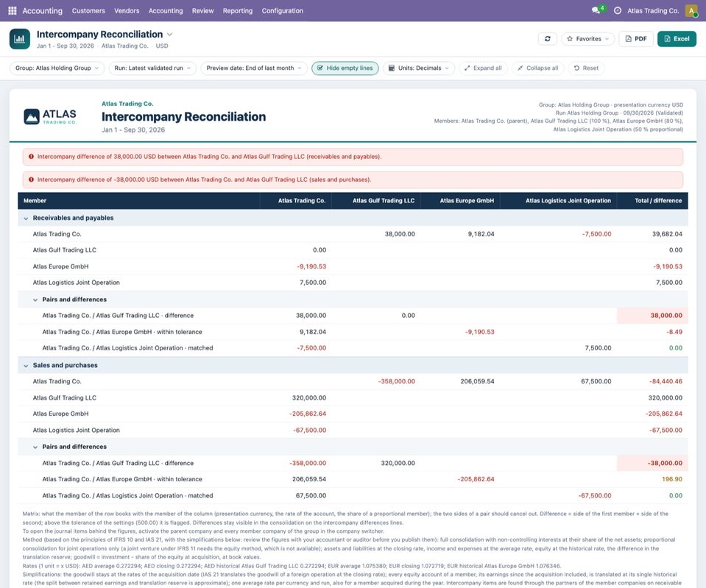Click the sales and purchases warning icon
The width and height of the screenshot is (706, 588).
tap(31, 179)
